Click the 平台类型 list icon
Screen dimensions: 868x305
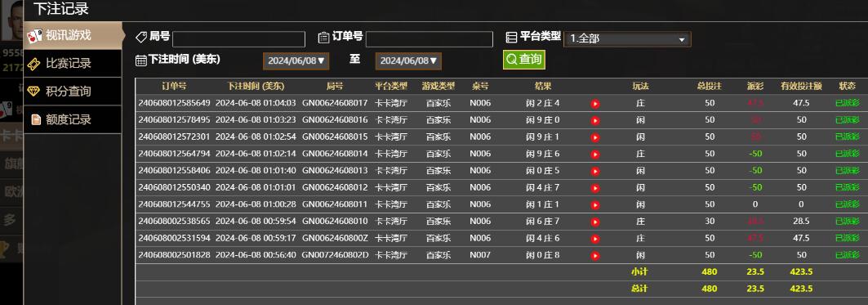(x=511, y=37)
